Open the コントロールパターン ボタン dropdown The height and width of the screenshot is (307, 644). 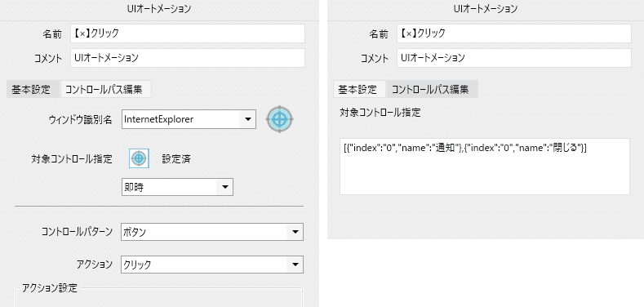pyautogui.click(x=212, y=232)
